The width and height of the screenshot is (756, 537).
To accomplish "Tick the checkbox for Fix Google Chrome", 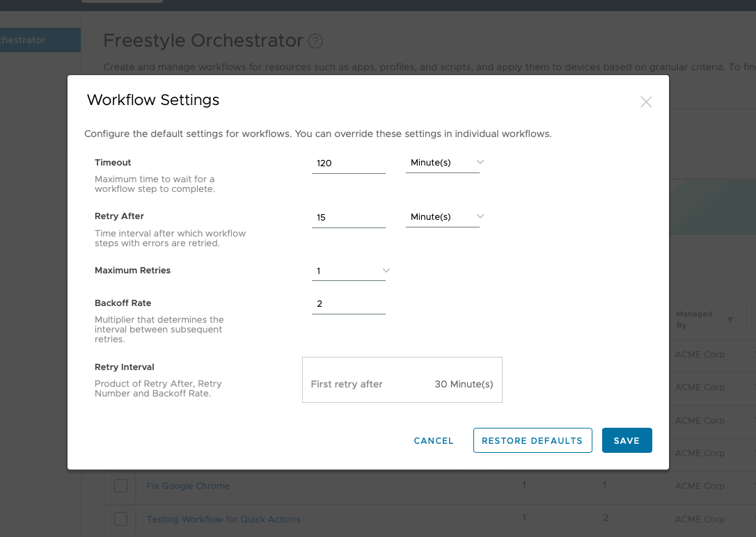I will [121, 486].
